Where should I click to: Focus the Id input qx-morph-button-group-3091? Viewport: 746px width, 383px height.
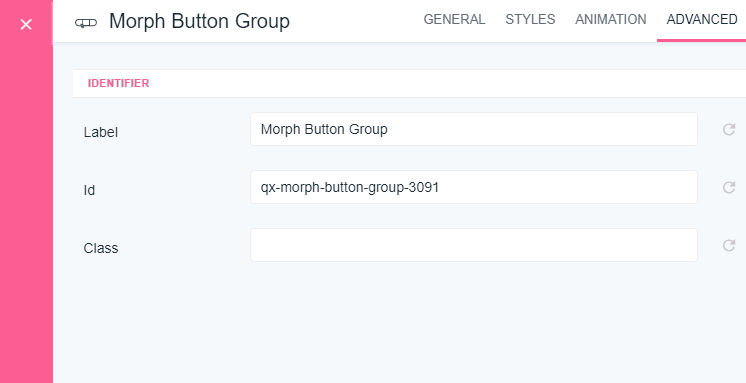pos(474,187)
